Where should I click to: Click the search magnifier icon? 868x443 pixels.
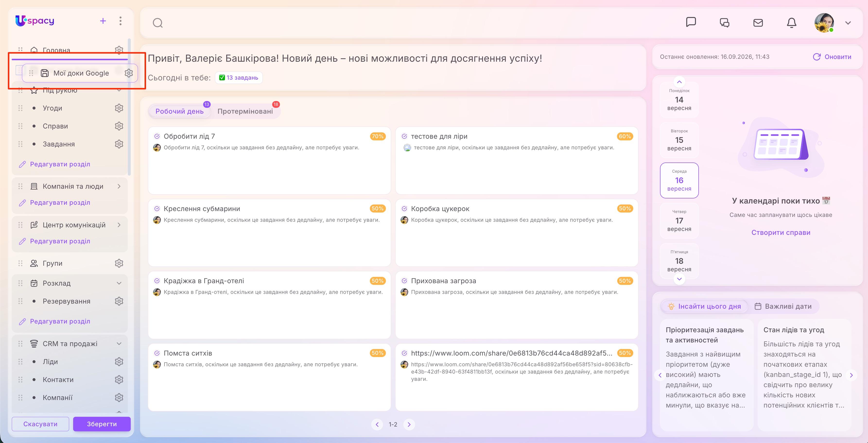click(x=158, y=23)
